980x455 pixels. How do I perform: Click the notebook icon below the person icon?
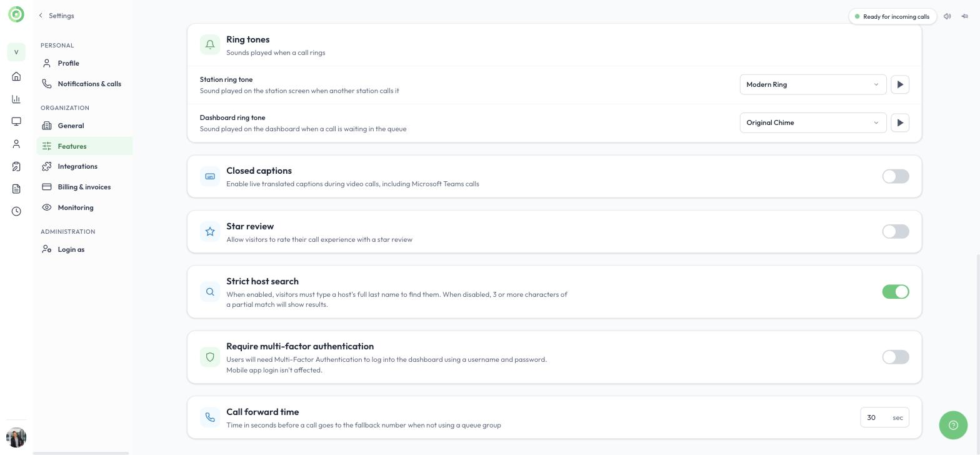tap(16, 166)
